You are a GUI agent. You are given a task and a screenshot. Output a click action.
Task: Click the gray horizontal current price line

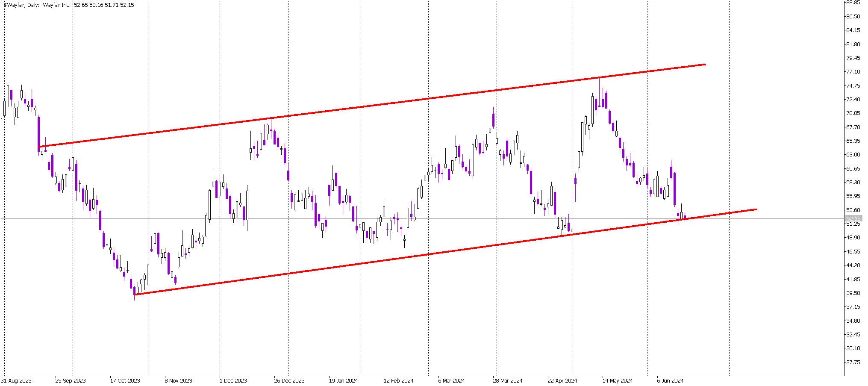click(422, 218)
